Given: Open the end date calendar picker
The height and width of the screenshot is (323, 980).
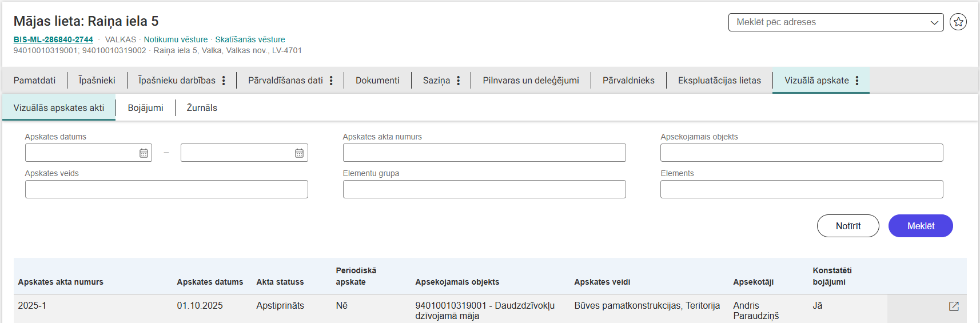Looking at the screenshot, I should [299, 153].
